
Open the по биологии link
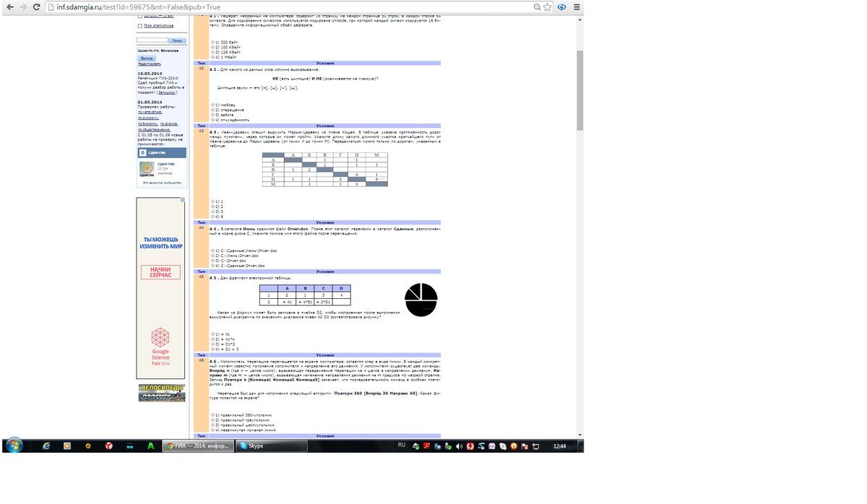click(x=148, y=123)
